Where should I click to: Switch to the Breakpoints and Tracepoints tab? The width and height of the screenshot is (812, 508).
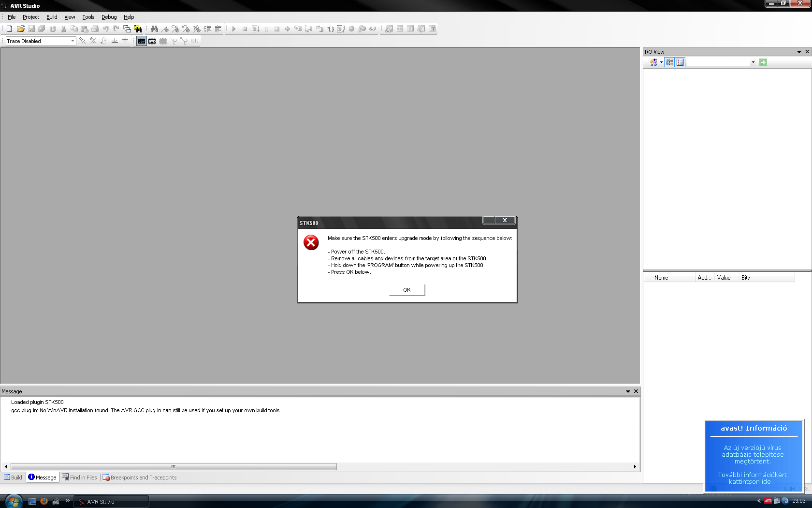coord(139,478)
